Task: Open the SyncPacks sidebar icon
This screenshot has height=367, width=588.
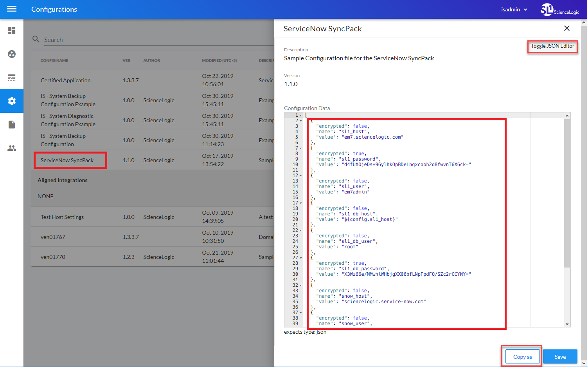Action: pyautogui.click(x=12, y=54)
